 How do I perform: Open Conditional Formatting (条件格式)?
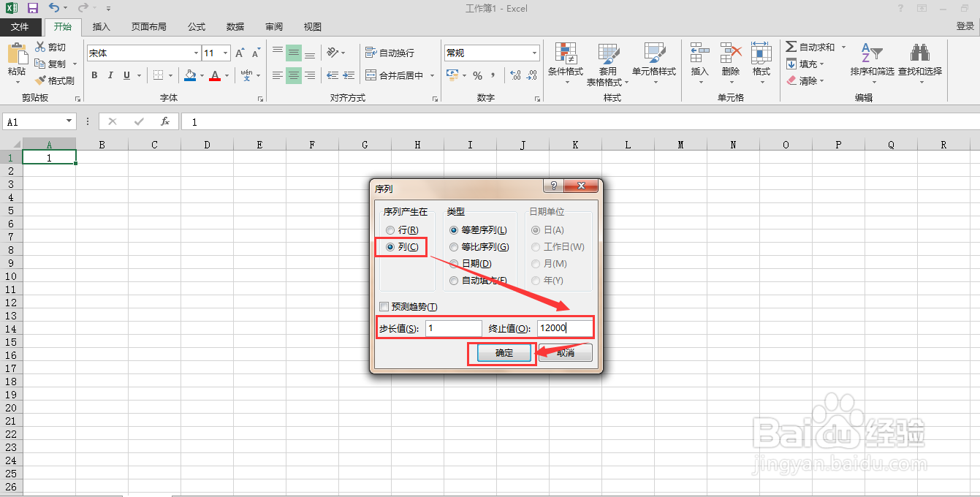coord(566,64)
